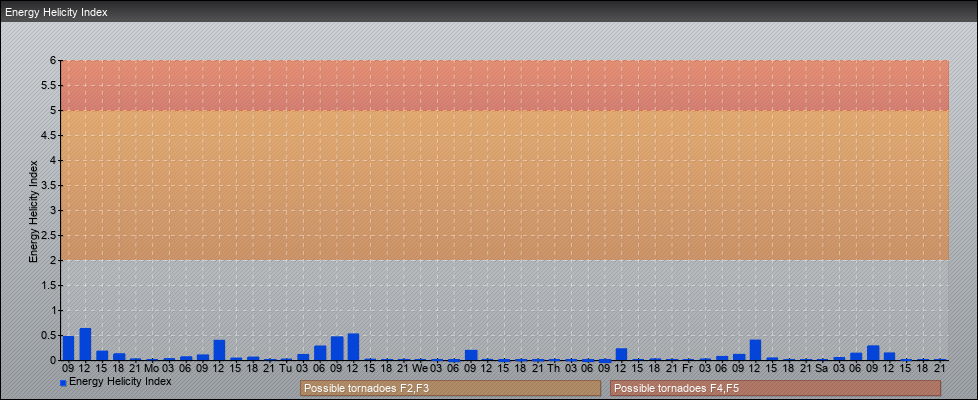Image resolution: width=978 pixels, height=400 pixels.
Task: Select the Possible tornadoes F2,F3 legend box
Action: point(450,388)
